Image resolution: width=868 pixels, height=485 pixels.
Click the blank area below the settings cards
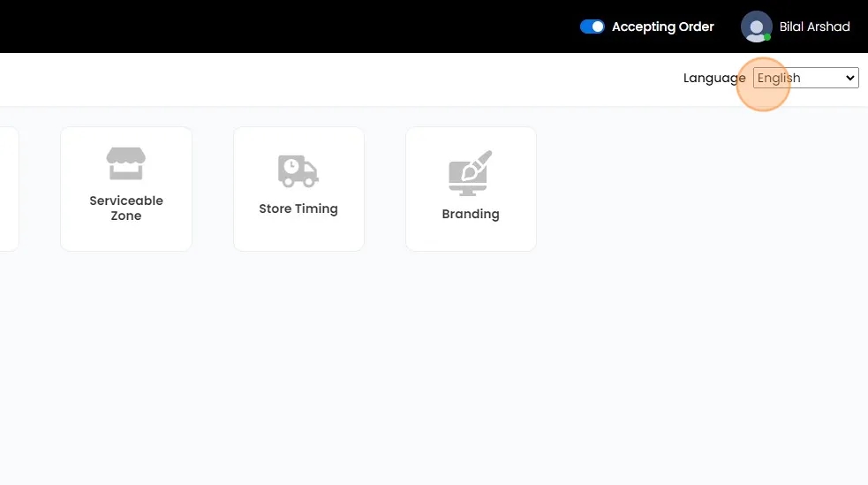[433, 371]
